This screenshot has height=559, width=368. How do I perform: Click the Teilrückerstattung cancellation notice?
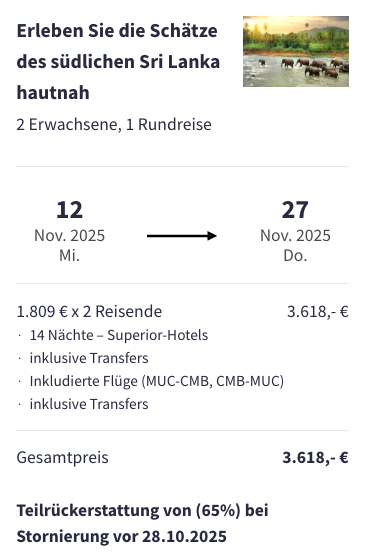pyautogui.click(x=143, y=523)
